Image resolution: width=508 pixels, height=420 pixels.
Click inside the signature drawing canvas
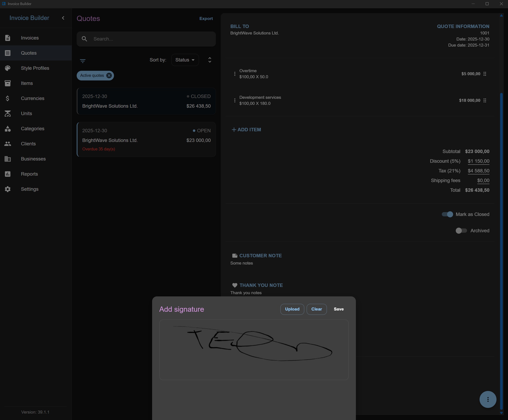point(254,350)
